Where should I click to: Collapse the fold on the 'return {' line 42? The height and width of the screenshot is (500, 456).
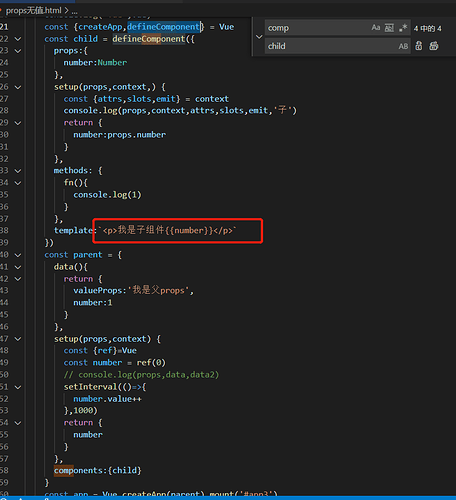coord(18,279)
